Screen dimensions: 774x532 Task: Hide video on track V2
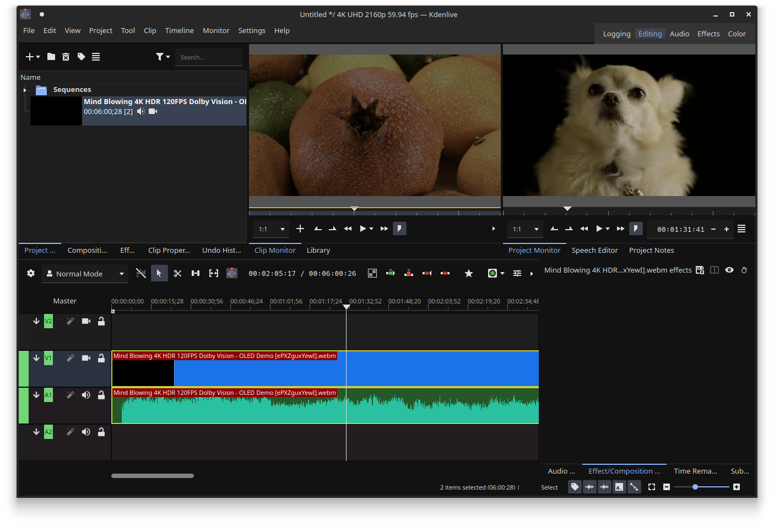coord(86,321)
